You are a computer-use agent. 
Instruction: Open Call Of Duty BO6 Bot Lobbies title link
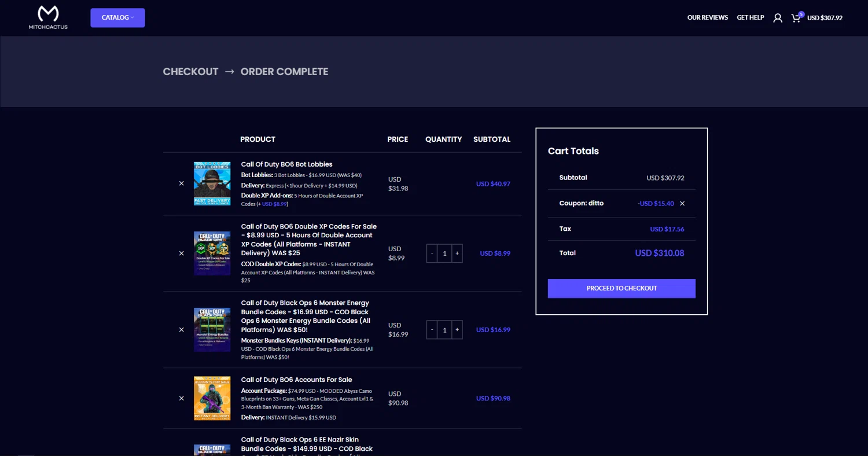point(286,164)
